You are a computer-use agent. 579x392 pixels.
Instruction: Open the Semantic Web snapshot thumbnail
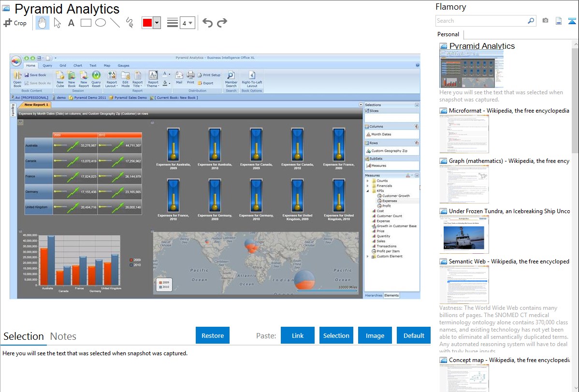click(464, 285)
